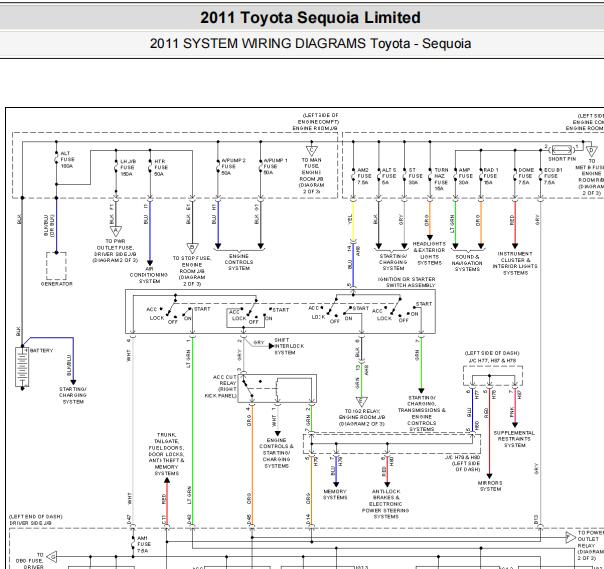Click the "PNK" wire color label

(512, 412)
